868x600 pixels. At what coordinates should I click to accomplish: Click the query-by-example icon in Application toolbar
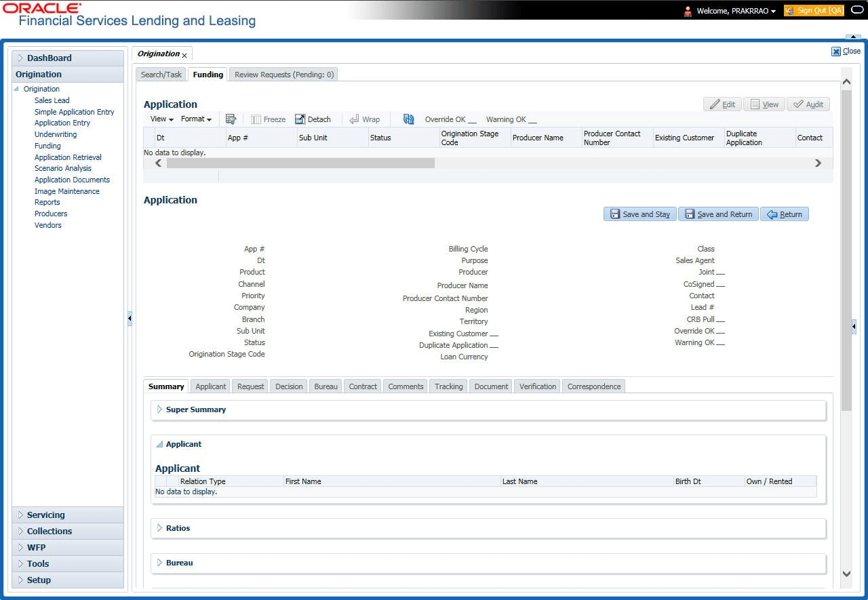pyautogui.click(x=231, y=119)
